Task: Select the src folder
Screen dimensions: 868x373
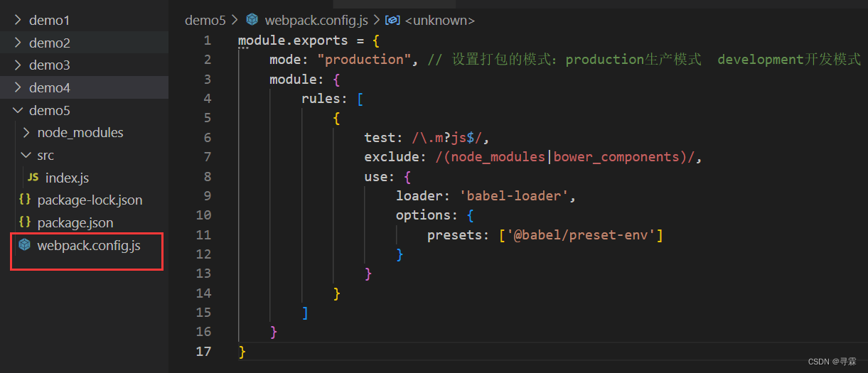Action: pyautogui.click(x=45, y=155)
